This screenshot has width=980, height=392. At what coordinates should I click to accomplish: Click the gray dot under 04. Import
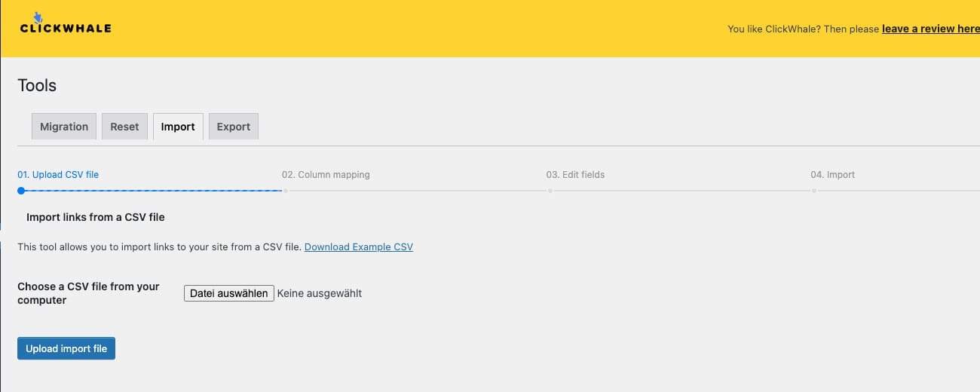[x=814, y=191]
